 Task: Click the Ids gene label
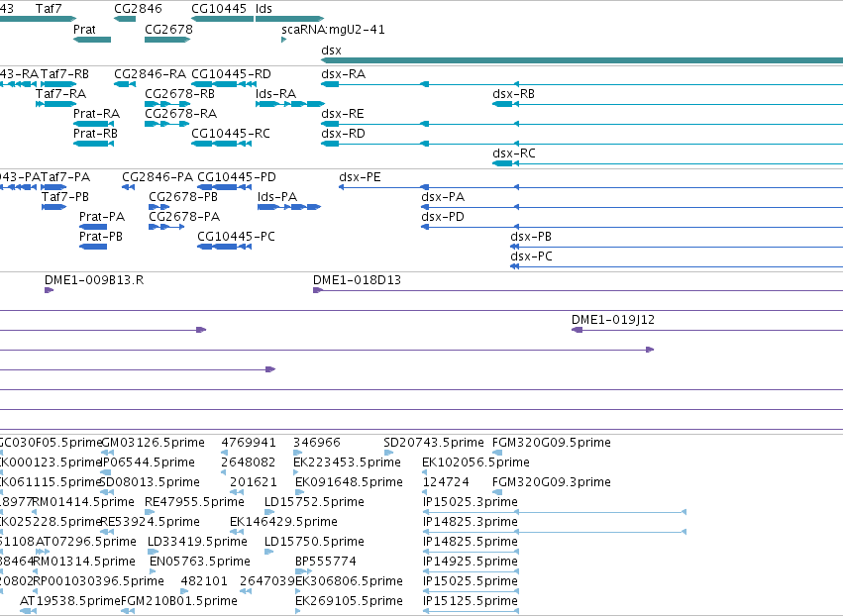click(263, 9)
